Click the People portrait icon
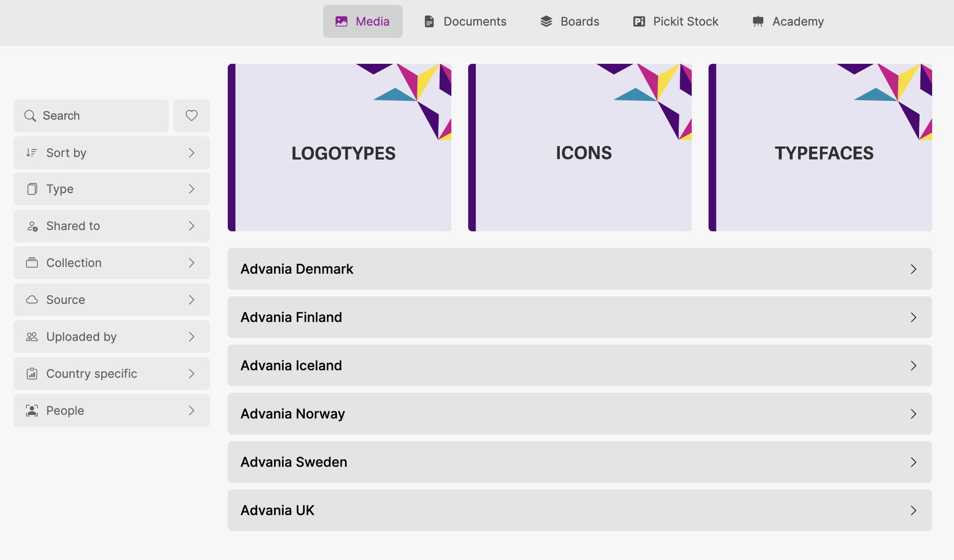The height and width of the screenshot is (560, 954). coord(32,410)
